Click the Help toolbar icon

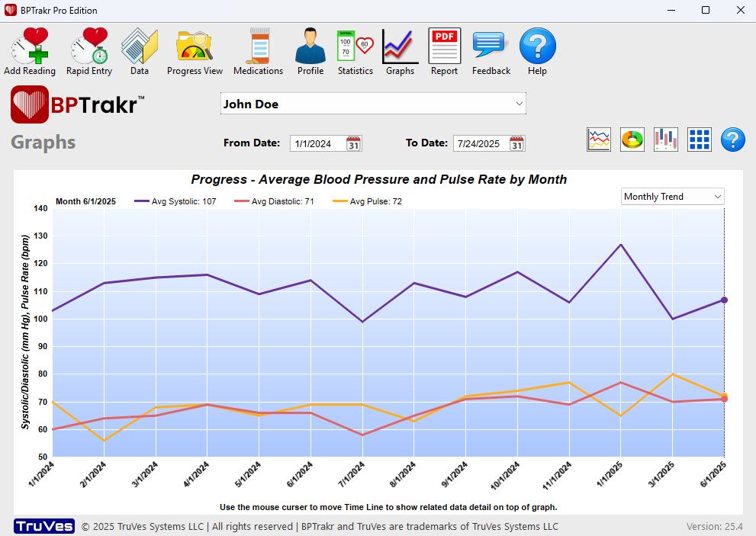(x=537, y=51)
